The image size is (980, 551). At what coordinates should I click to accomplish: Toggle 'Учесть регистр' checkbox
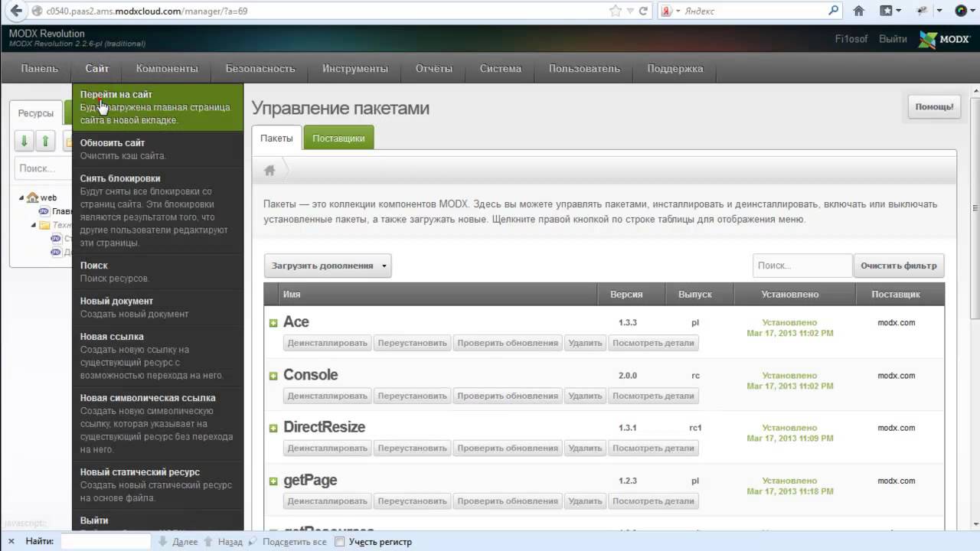[x=340, y=542]
